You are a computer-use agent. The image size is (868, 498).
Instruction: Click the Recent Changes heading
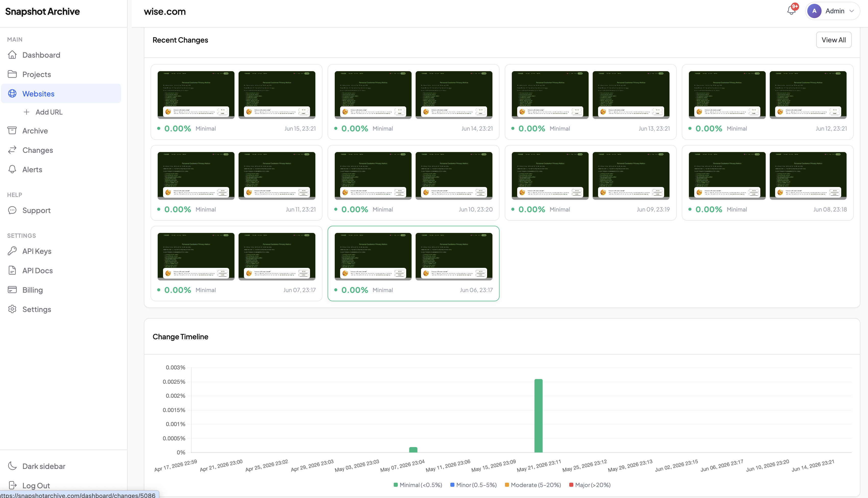pos(180,40)
